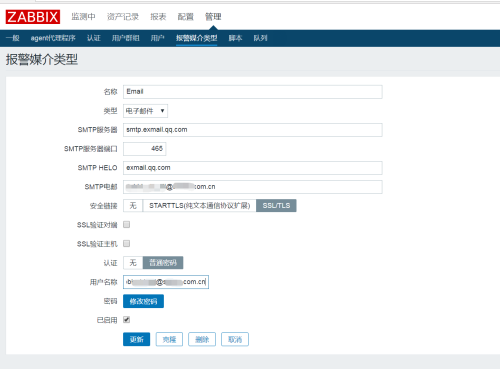Open the 资产记录 top menu
Screen dimensions: 500x369
(x=123, y=17)
